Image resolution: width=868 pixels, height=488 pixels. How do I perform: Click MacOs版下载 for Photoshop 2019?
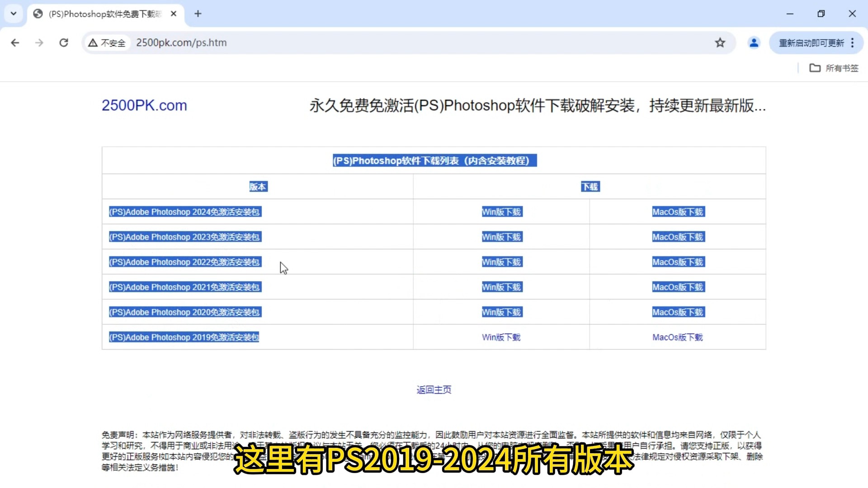tap(678, 337)
